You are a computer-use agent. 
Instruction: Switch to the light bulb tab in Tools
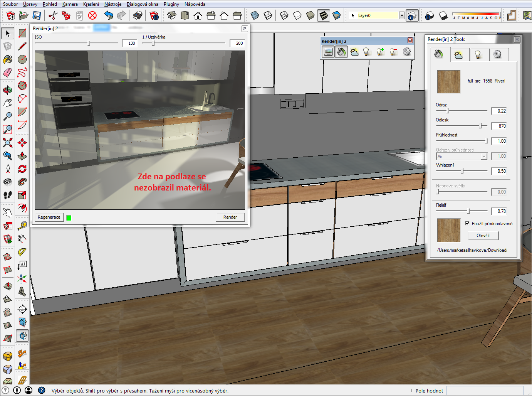click(x=478, y=55)
